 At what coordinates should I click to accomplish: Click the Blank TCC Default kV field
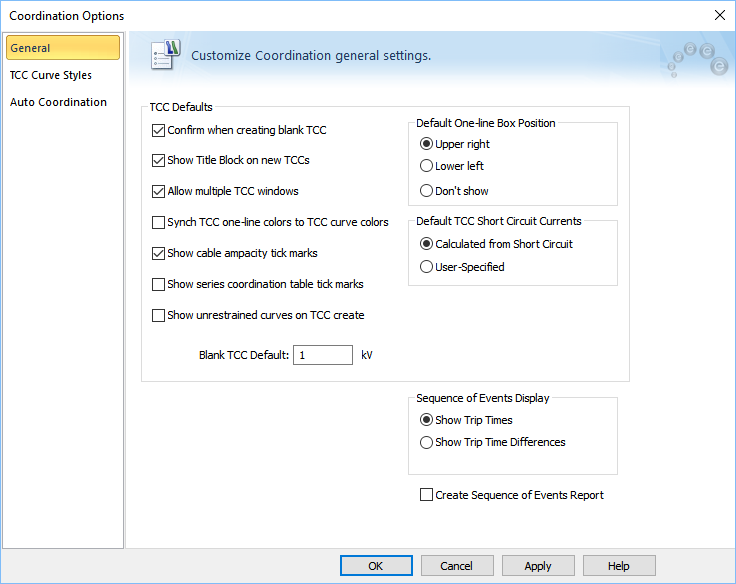(322, 355)
